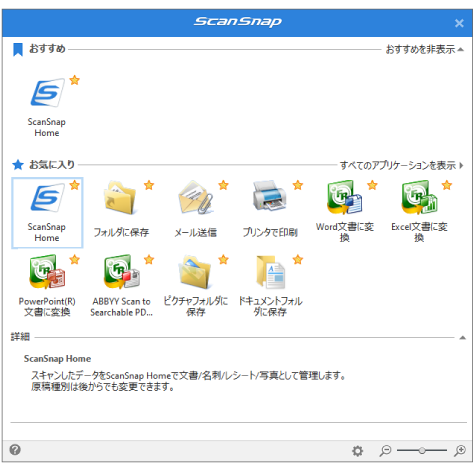
Task: Toggle favorite star for プリンタで印刷
Action: [x=298, y=185]
